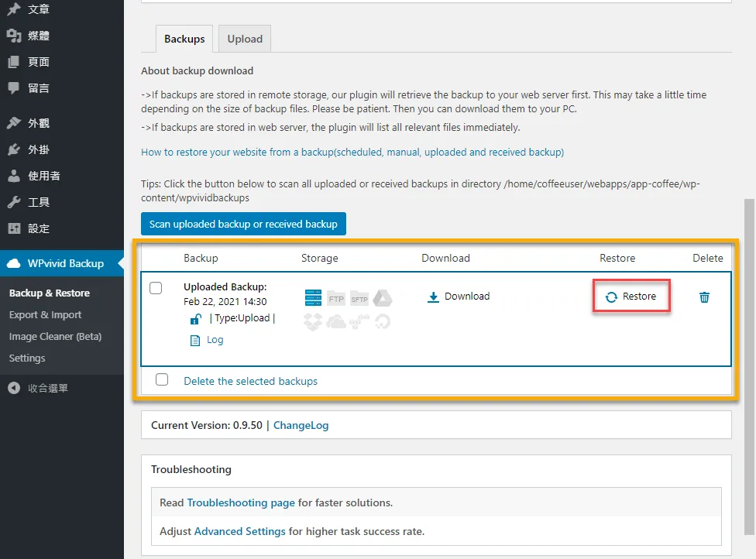Open the 媒體 media icon
Screen dimensions: 756x559
14,36
